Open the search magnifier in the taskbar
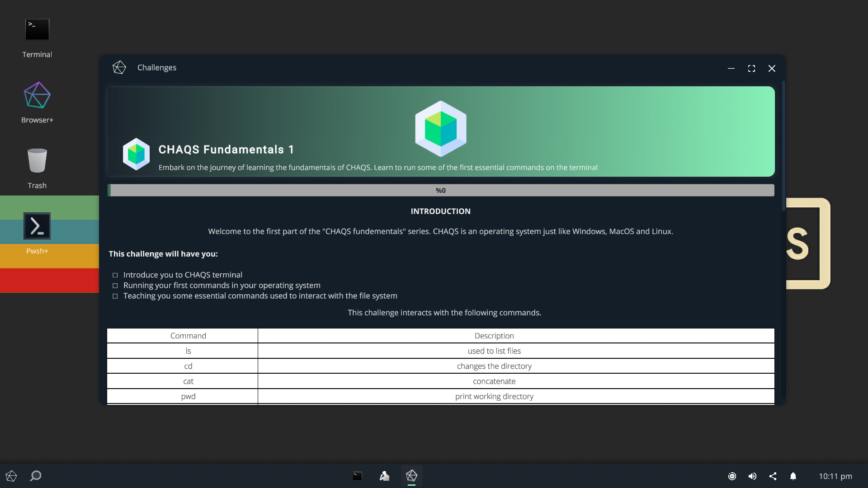 click(35, 476)
